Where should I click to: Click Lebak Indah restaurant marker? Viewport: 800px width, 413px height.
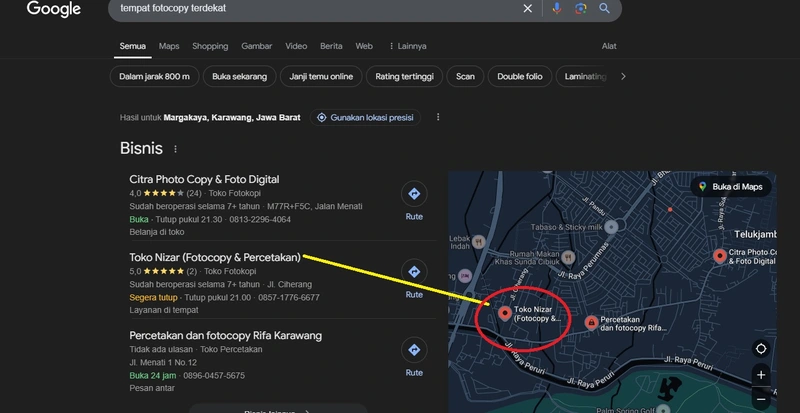click(x=479, y=241)
